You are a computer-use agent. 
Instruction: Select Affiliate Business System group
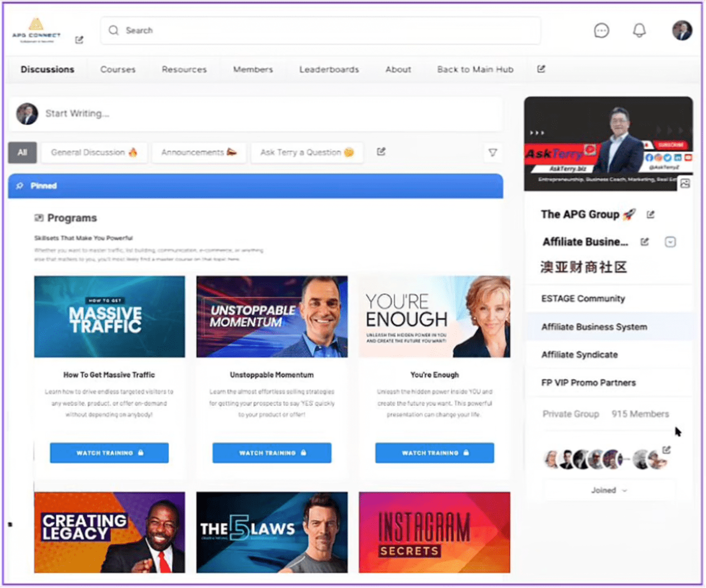608,327
